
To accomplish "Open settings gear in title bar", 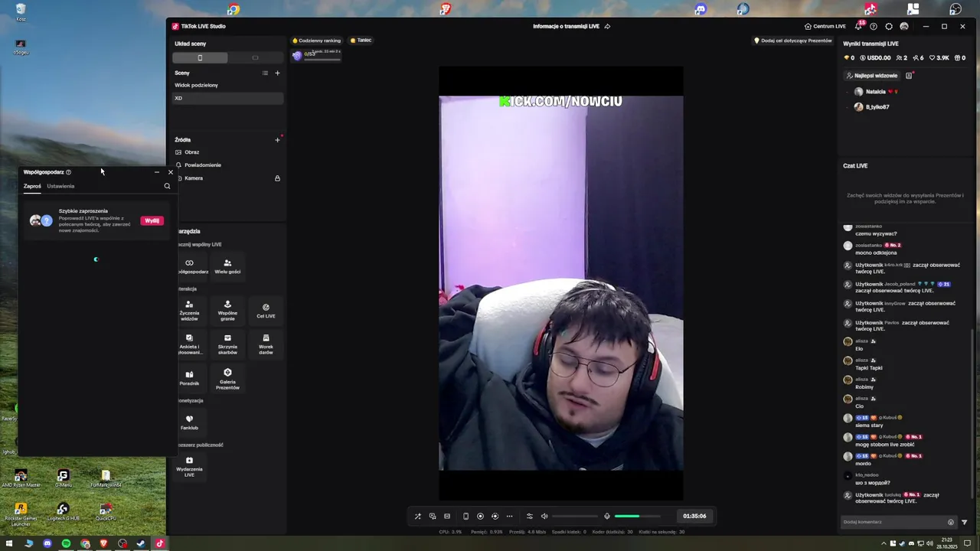I will coord(889,26).
